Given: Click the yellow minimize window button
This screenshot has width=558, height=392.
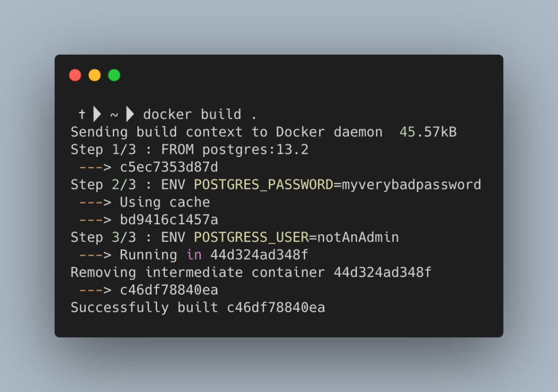Looking at the screenshot, I should click(x=95, y=75).
